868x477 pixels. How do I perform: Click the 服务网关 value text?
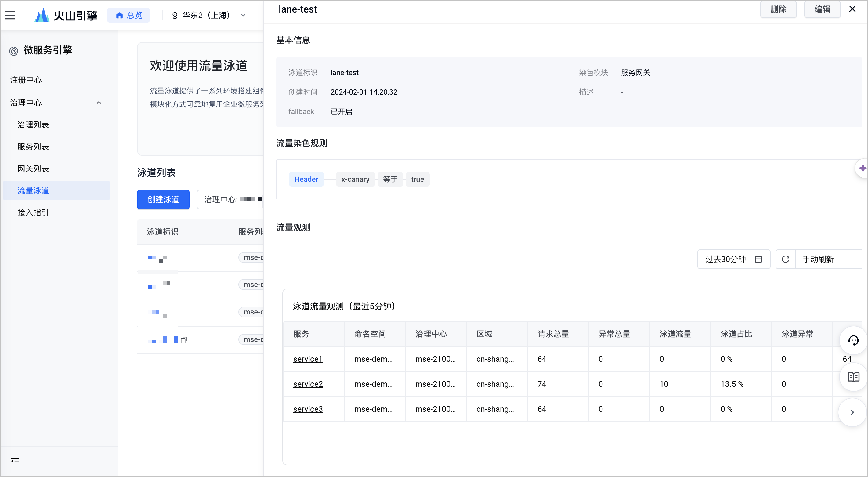tap(635, 72)
